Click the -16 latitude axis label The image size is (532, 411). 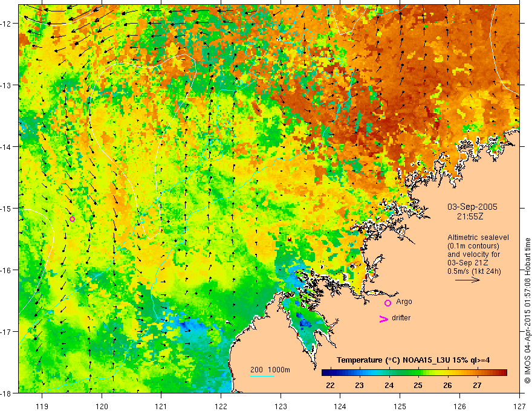tap(6, 270)
